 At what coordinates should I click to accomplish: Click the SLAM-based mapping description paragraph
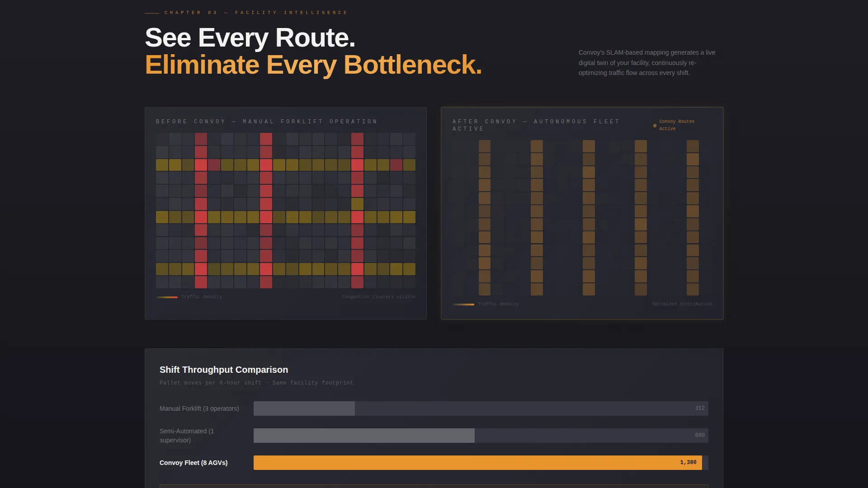point(647,63)
